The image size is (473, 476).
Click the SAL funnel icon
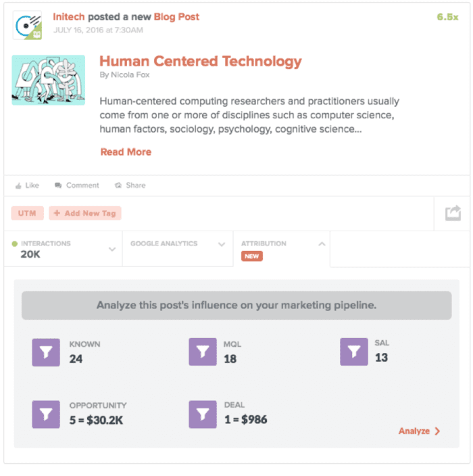(354, 352)
